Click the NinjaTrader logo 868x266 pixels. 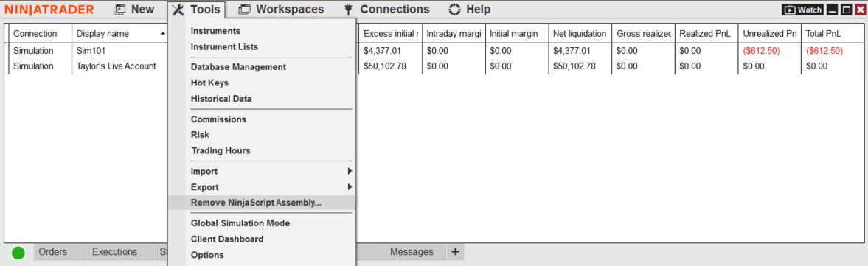(x=49, y=10)
